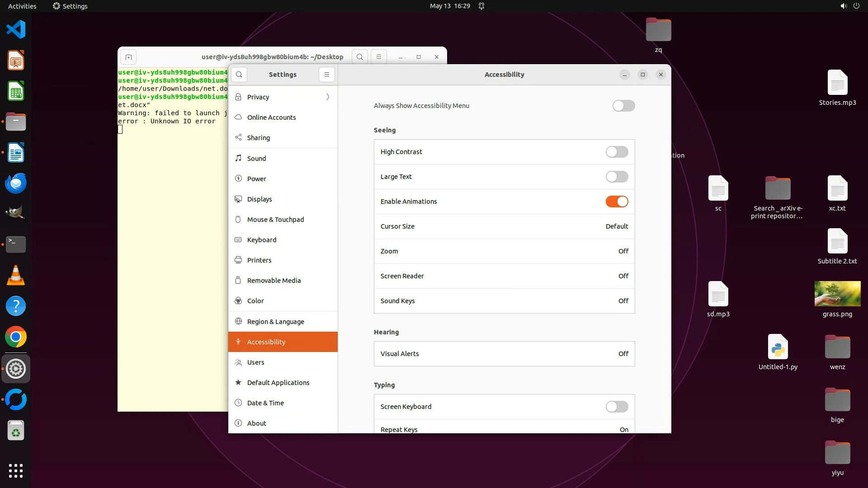Toggle Always Show Accessibility Menu switch

[x=623, y=106]
